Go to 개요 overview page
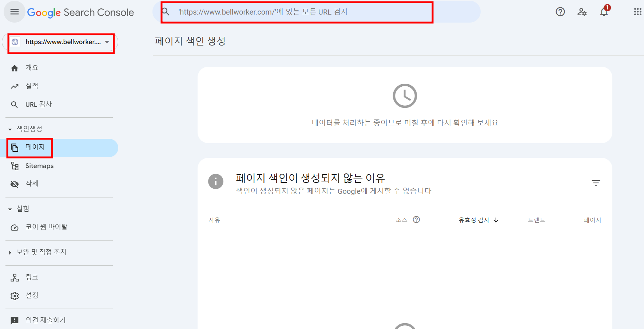 (x=32, y=68)
